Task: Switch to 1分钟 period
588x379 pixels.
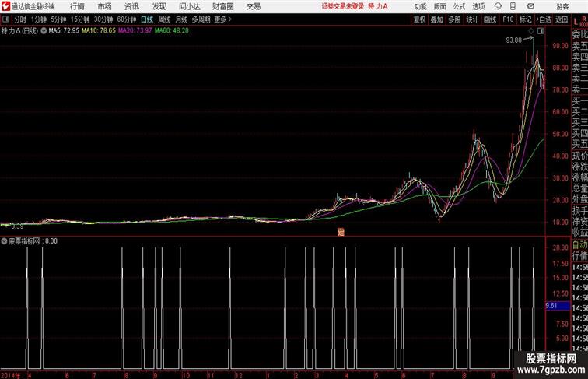Action: pos(39,19)
